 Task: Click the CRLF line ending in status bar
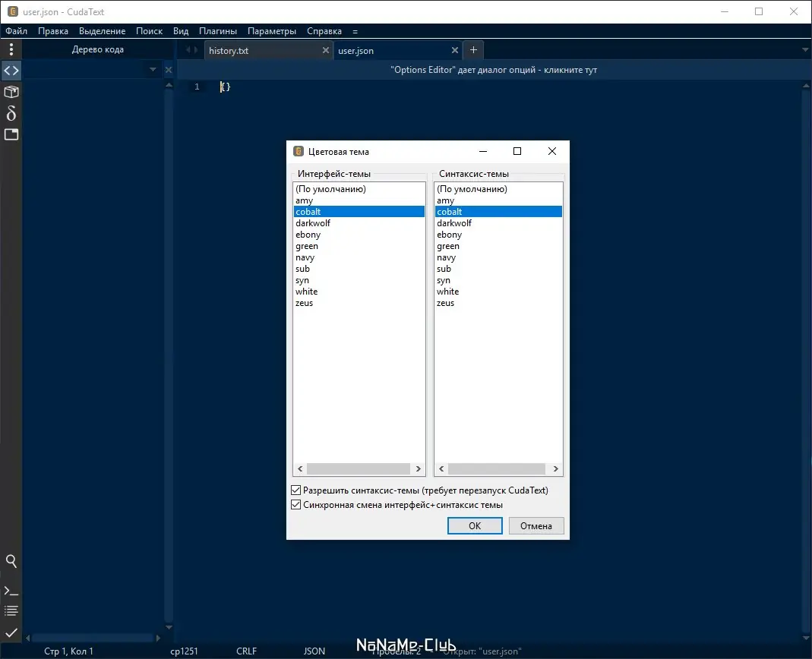pos(247,651)
